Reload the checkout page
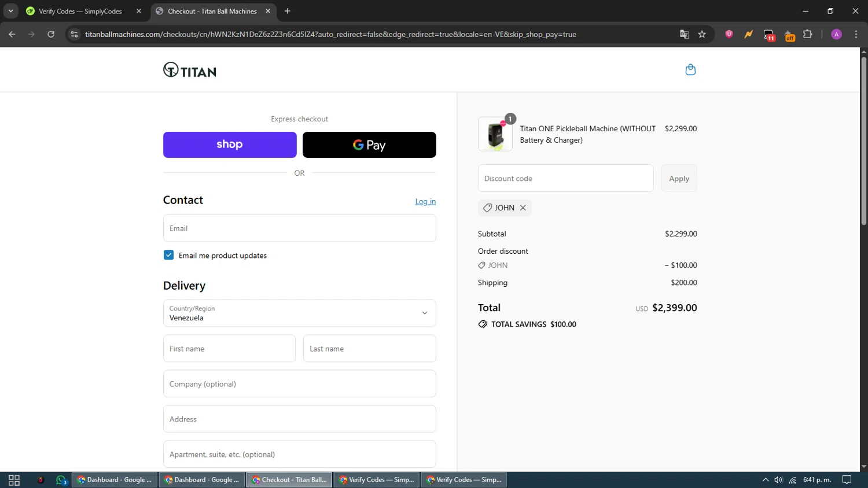 pyautogui.click(x=51, y=34)
